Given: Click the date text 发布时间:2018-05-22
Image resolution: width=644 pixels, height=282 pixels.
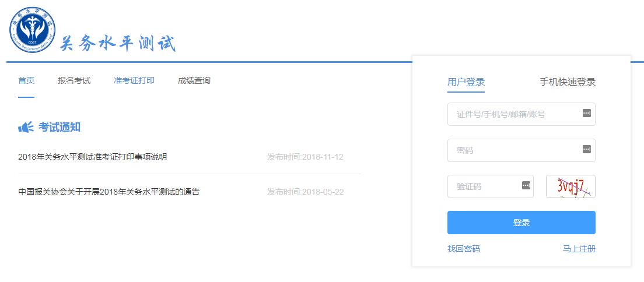Looking at the screenshot, I should [305, 192].
